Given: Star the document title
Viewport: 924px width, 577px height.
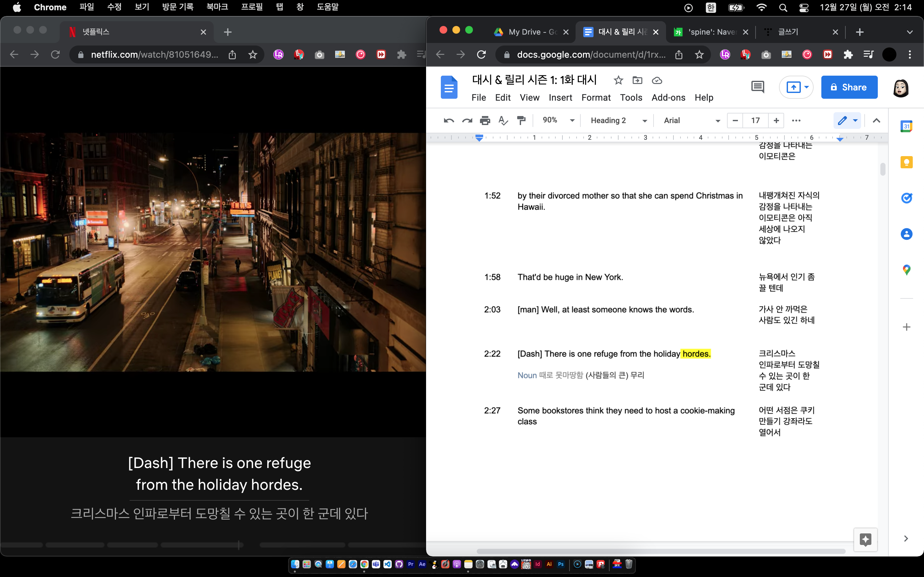Looking at the screenshot, I should [618, 80].
